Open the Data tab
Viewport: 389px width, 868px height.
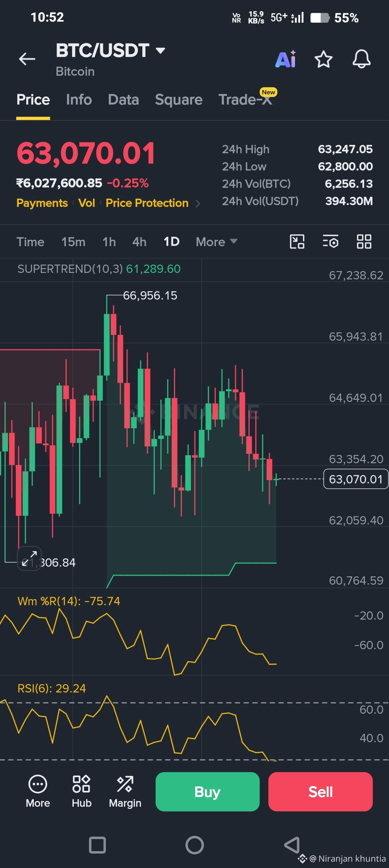(x=124, y=100)
